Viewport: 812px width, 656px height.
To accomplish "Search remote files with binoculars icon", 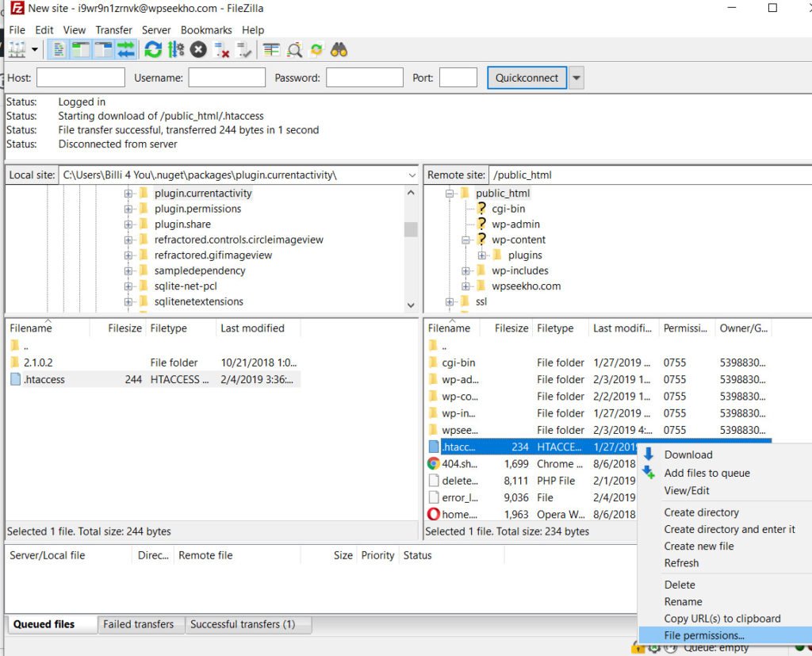I will pos(339,50).
